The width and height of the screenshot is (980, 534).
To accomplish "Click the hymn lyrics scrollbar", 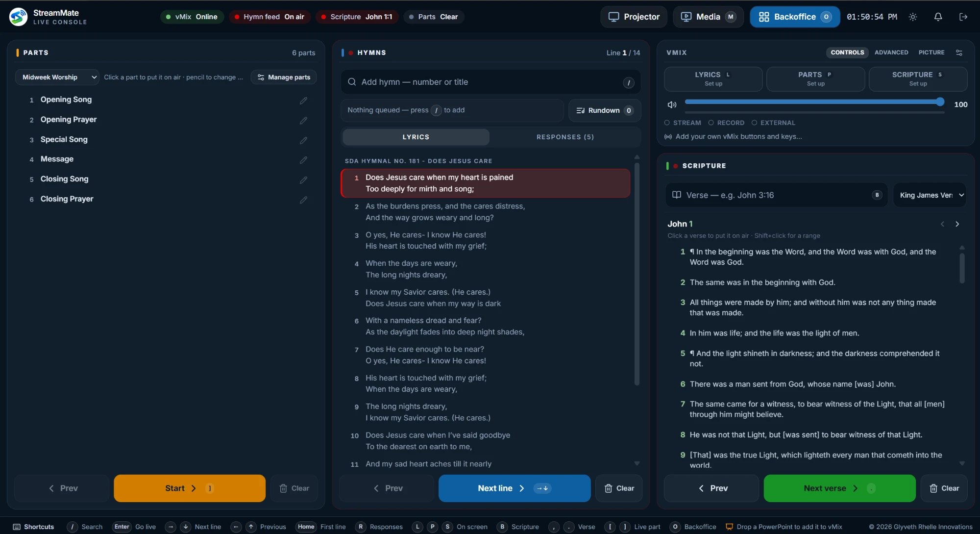I will 637,274.
